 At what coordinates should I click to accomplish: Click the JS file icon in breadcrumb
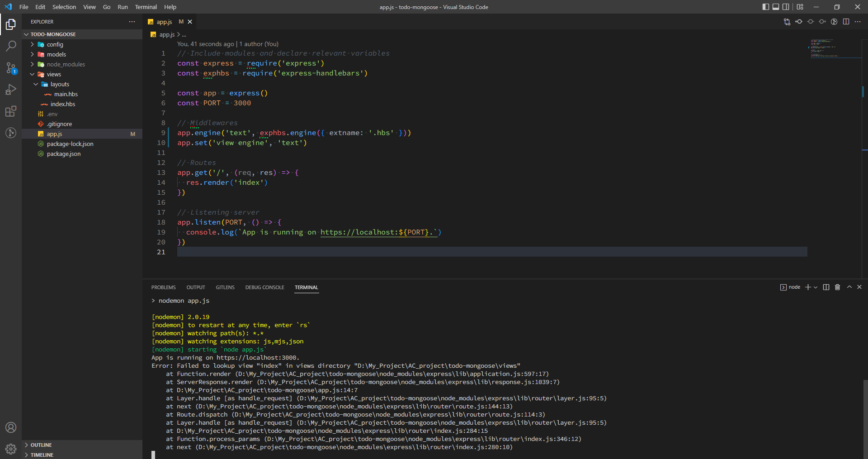coord(153,35)
